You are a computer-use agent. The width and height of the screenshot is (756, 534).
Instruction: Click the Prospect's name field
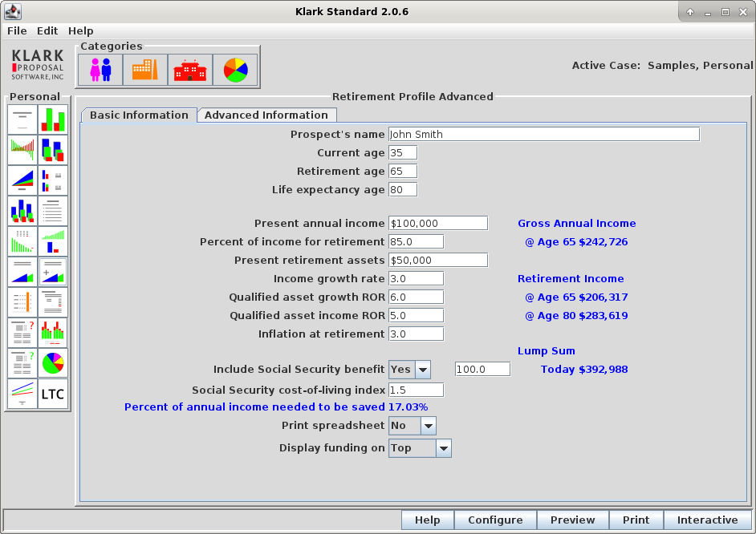tap(544, 135)
